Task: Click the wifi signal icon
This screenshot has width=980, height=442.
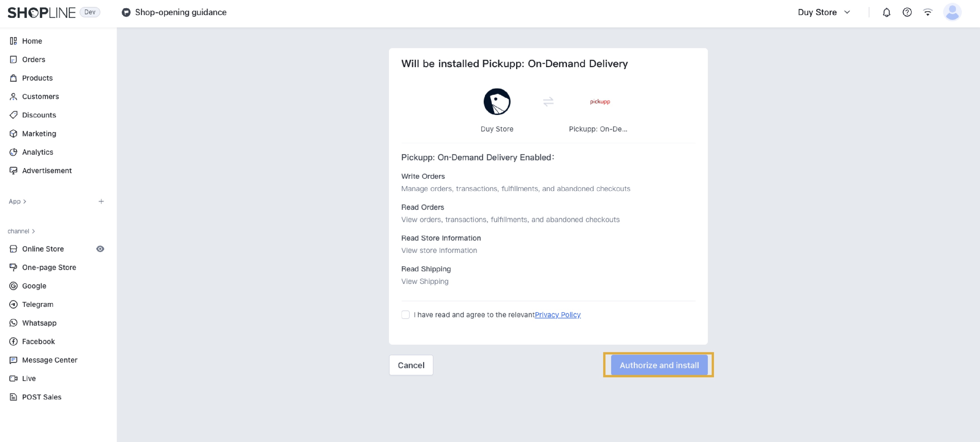Action: pyautogui.click(x=927, y=13)
